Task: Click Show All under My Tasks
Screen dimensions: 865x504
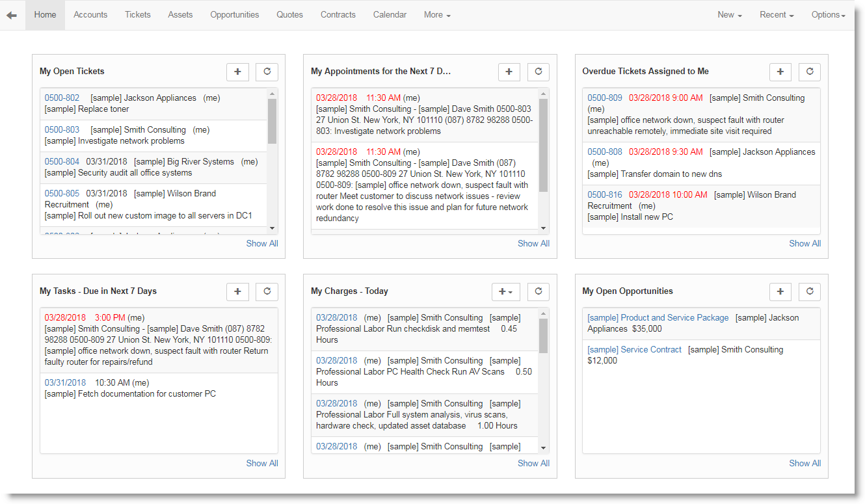Action: point(261,464)
